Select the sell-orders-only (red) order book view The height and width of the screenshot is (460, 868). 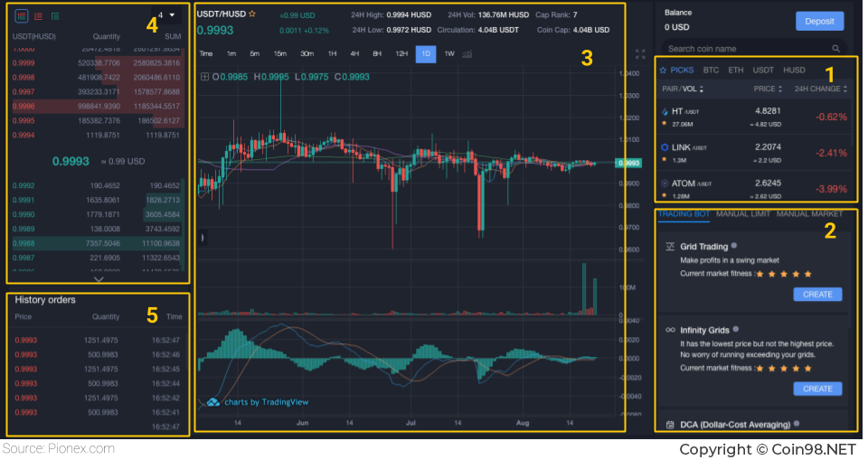coord(38,16)
